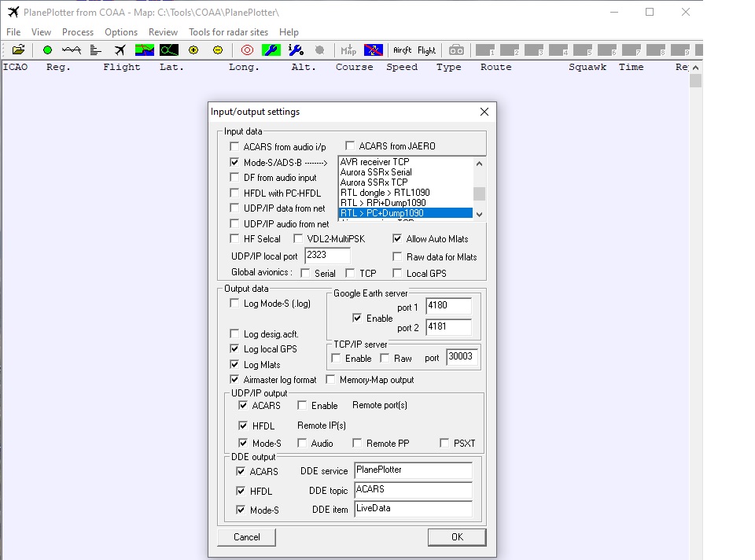Click the green background wrench options icon
Image resolution: width=755 pixels, height=560 pixels.
(x=271, y=50)
